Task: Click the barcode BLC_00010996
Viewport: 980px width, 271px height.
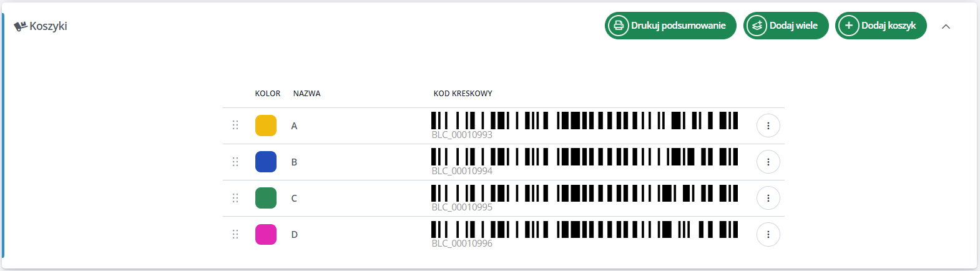Action: (x=584, y=234)
